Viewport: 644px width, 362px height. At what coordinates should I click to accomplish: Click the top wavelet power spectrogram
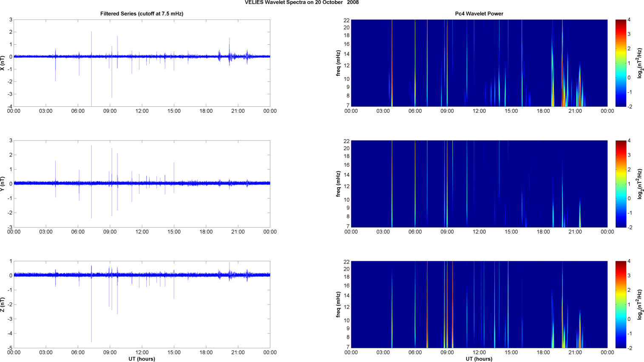pyautogui.click(x=479, y=63)
